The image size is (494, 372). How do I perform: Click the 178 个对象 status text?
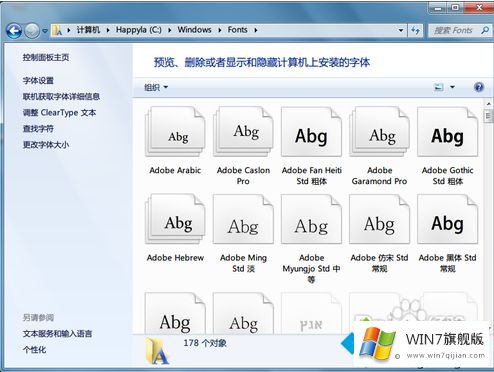coord(205,343)
